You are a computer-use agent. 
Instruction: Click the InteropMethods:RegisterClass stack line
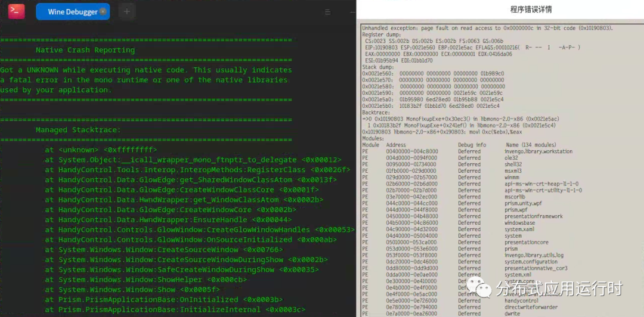point(197,170)
